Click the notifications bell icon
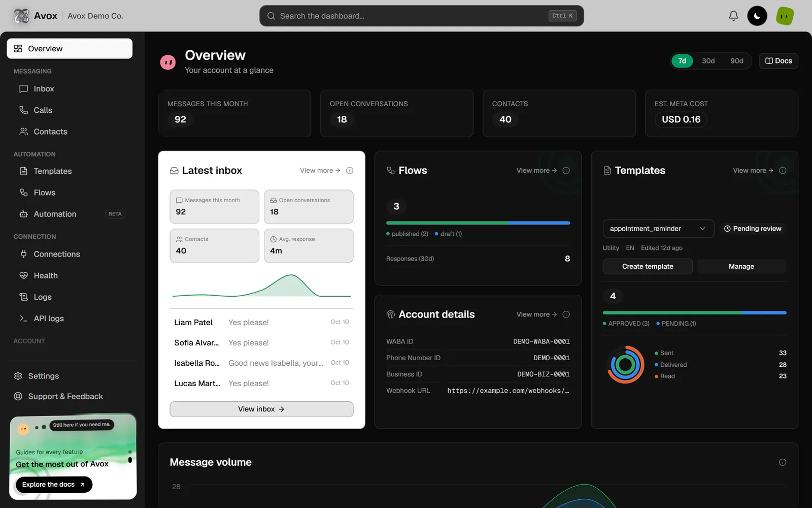The width and height of the screenshot is (812, 508). click(733, 16)
